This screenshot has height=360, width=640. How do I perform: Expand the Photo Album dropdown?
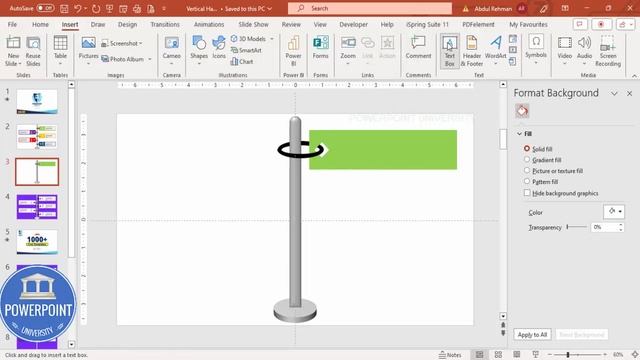click(x=150, y=59)
